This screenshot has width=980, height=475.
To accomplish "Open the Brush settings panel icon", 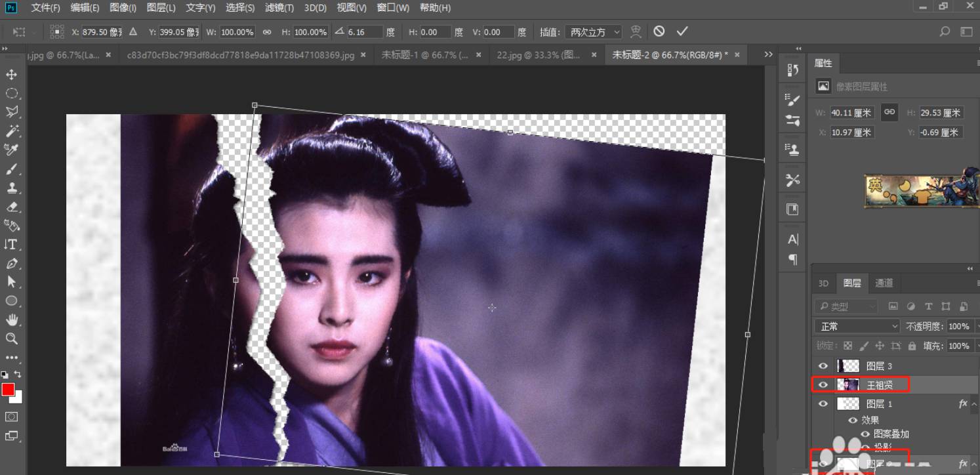I will tap(792, 100).
